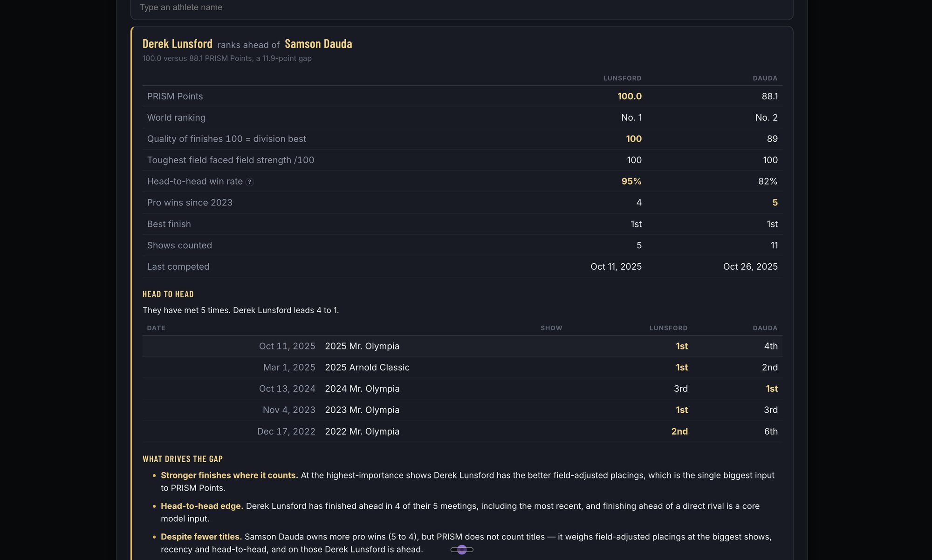
Task: Open Samson Dauda's name in the heading
Action: (x=318, y=44)
